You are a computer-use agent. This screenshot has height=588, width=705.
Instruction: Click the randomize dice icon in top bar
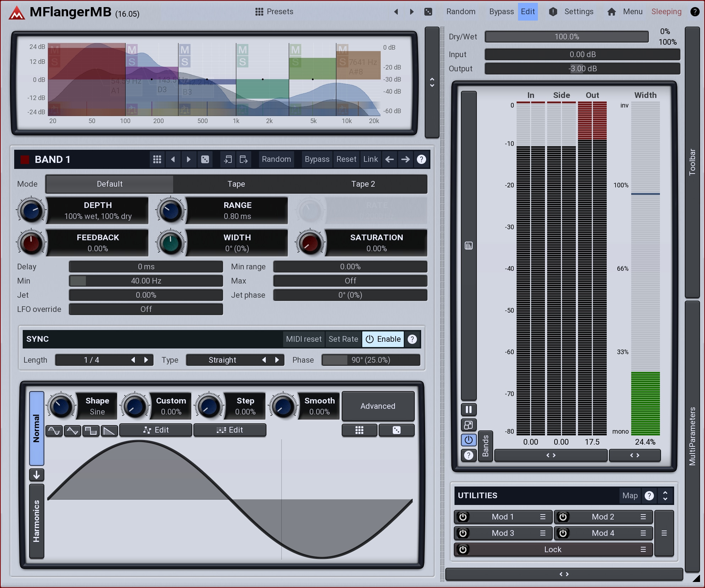(428, 12)
